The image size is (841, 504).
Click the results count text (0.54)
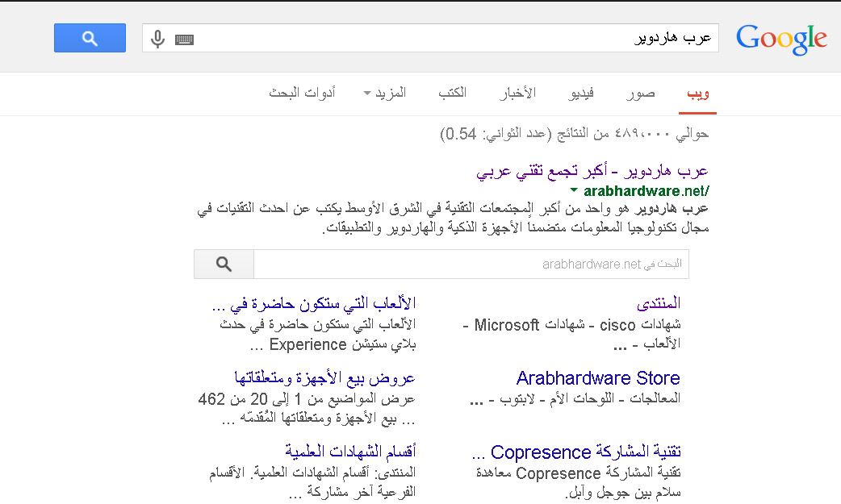[x=574, y=134]
